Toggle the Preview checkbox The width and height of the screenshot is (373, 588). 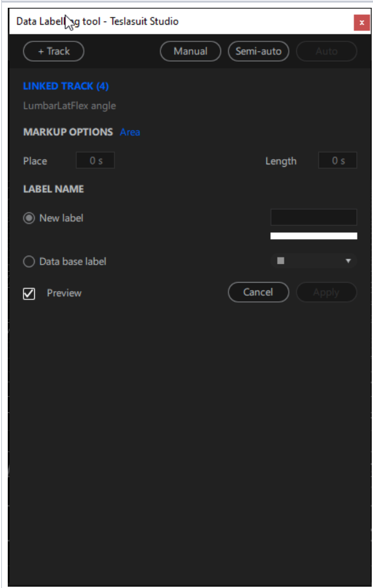29,293
